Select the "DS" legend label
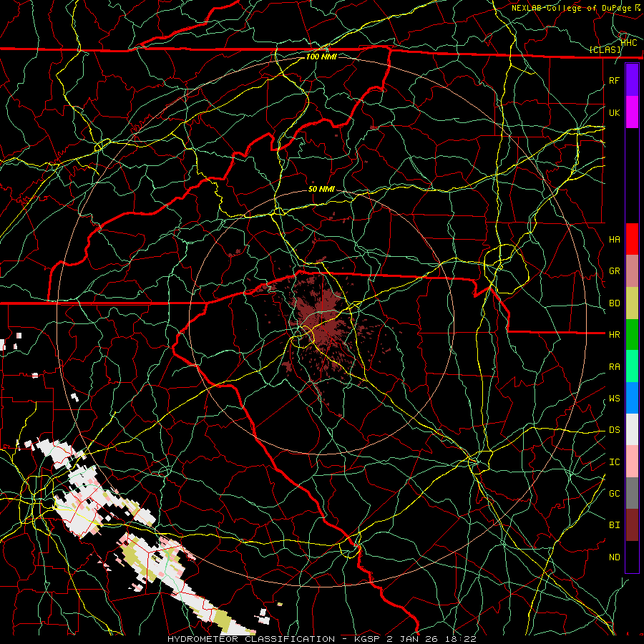This screenshot has width=644, height=644. [x=614, y=429]
